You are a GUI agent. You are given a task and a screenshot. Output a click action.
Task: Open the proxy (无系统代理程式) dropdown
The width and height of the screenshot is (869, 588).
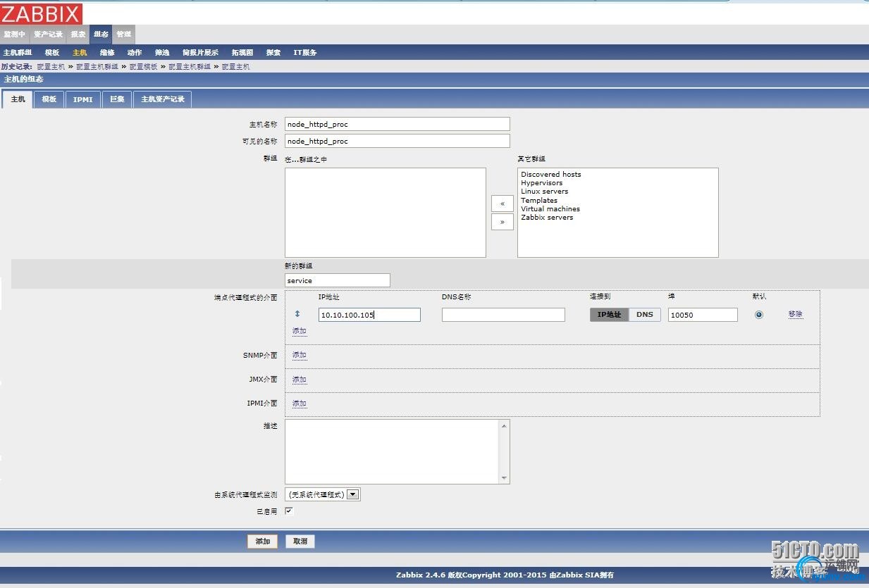pos(323,494)
